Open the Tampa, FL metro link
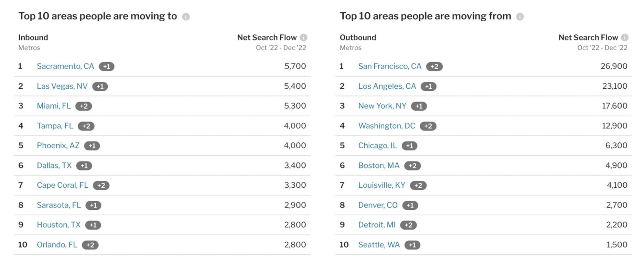Screen dimensions: 644x264 55,126
